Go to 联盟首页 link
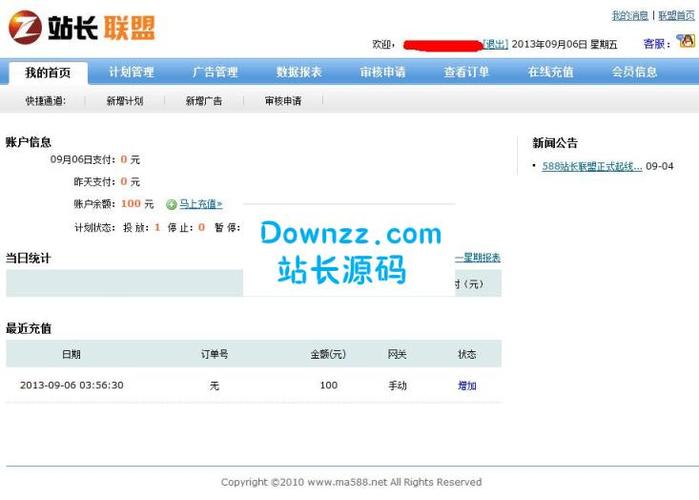The image size is (699, 500). coord(677,16)
